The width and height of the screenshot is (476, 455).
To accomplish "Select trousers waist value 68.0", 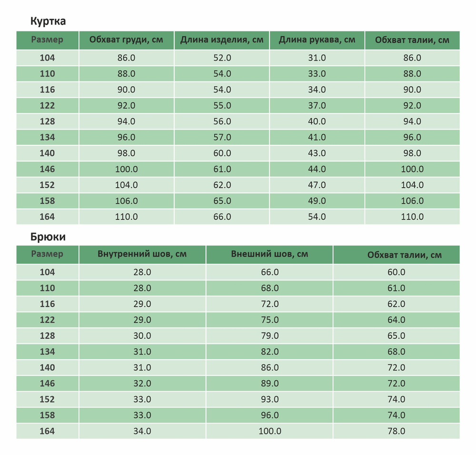I will (396, 352).
